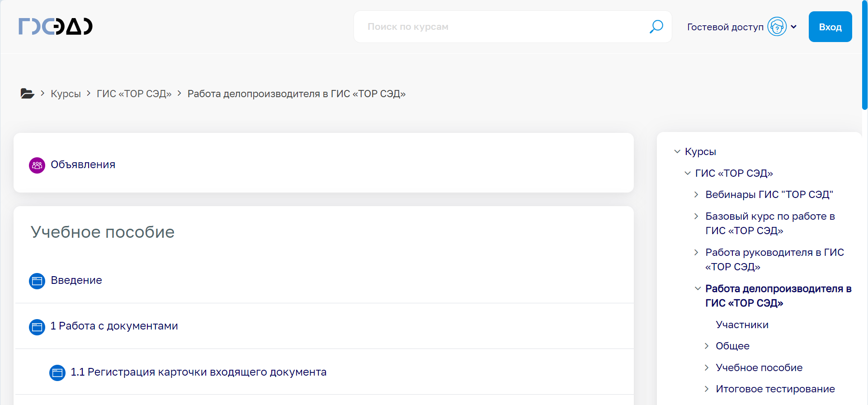The image size is (868, 405).
Task: Go to Курсы in the breadcrumb
Action: [x=66, y=94]
